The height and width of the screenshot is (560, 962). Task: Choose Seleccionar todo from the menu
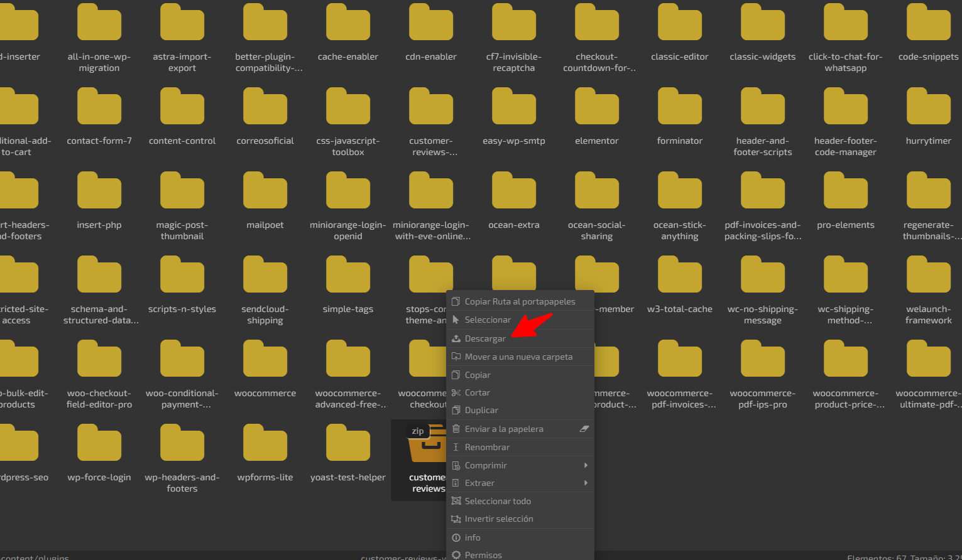[520, 501]
